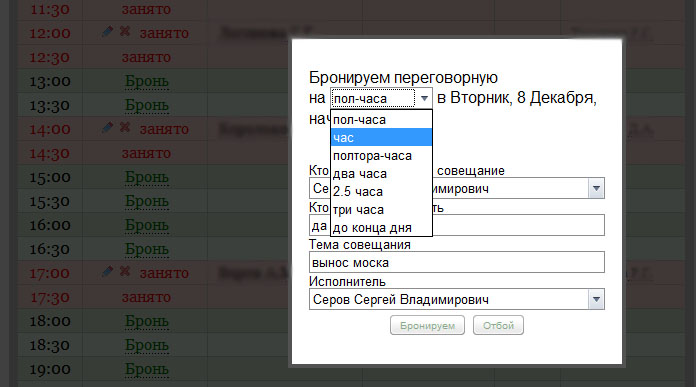Click the pencil edit icon at 12:00
Screen dimensions: 696x387
tap(107, 32)
